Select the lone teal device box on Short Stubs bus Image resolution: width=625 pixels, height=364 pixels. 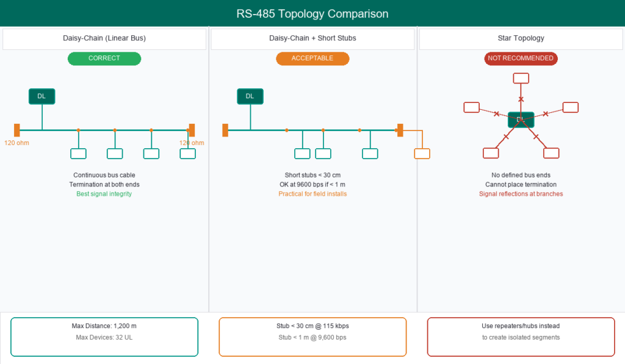(370, 154)
